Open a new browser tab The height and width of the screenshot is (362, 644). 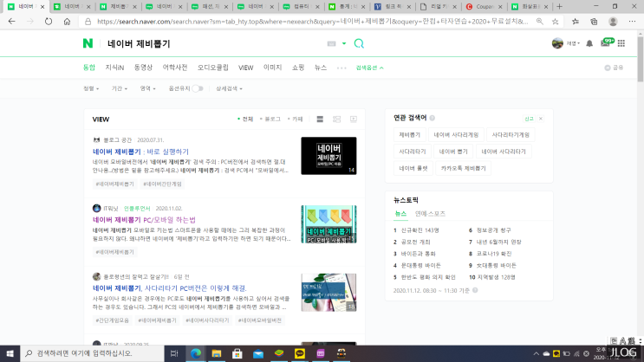pos(559,7)
